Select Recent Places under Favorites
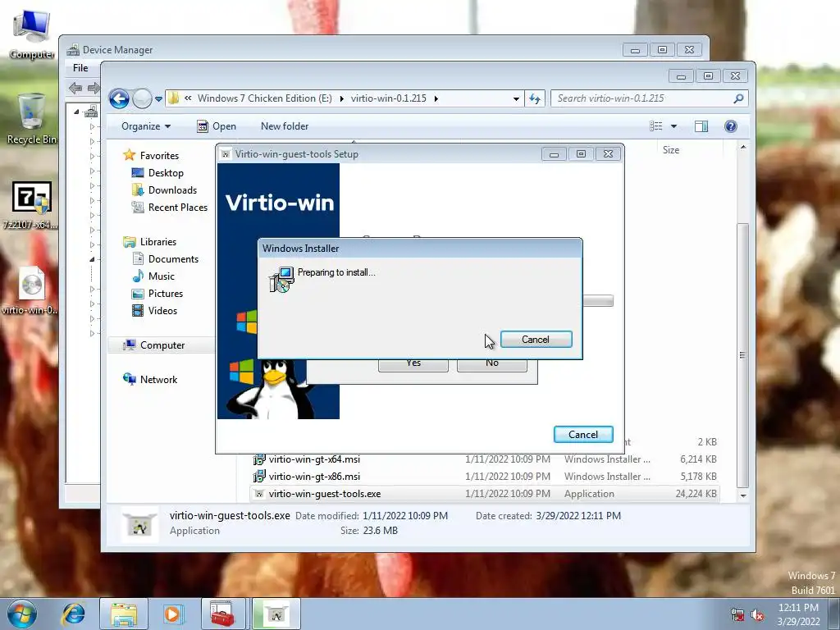840x630 pixels. click(x=170, y=208)
